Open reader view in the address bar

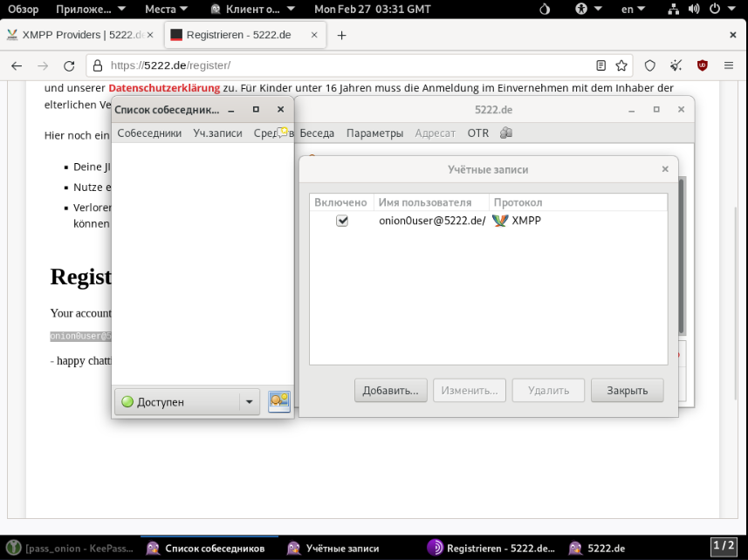[601, 65]
